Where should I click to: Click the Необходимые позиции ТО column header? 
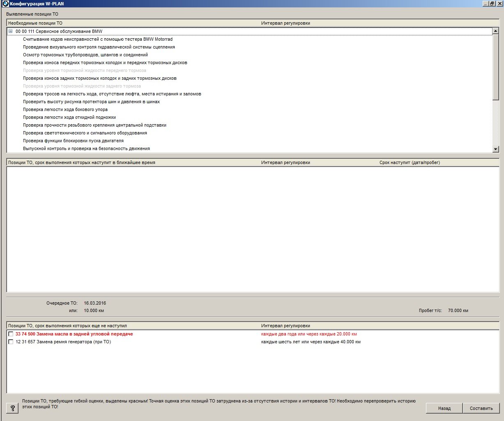pos(35,23)
